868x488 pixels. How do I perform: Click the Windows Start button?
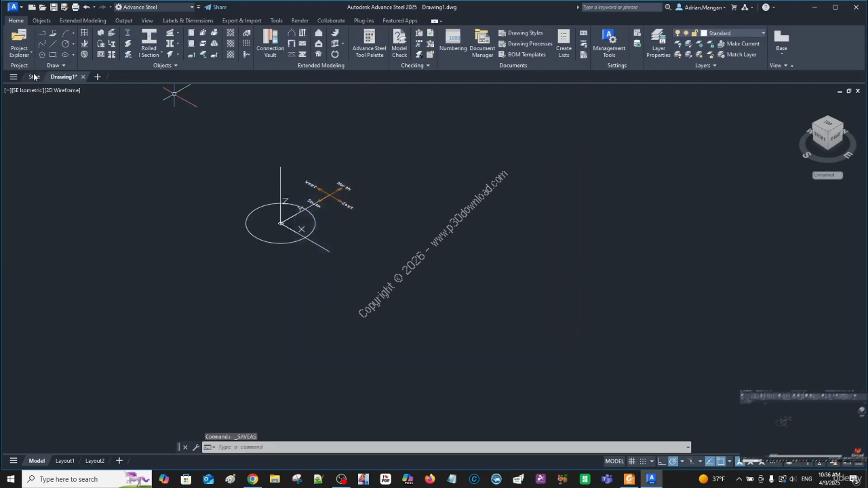(x=10, y=479)
